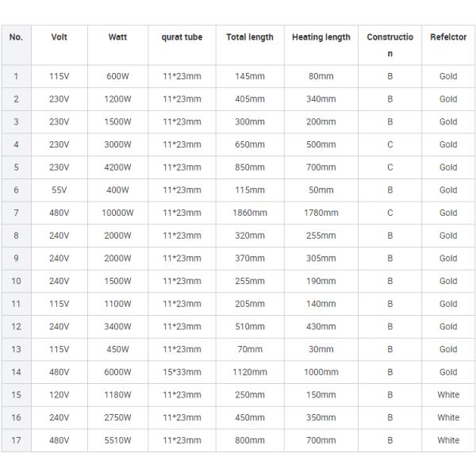The height and width of the screenshot is (476, 476).
Task: Click the 50mm heating length cell
Action: click(x=321, y=190)
